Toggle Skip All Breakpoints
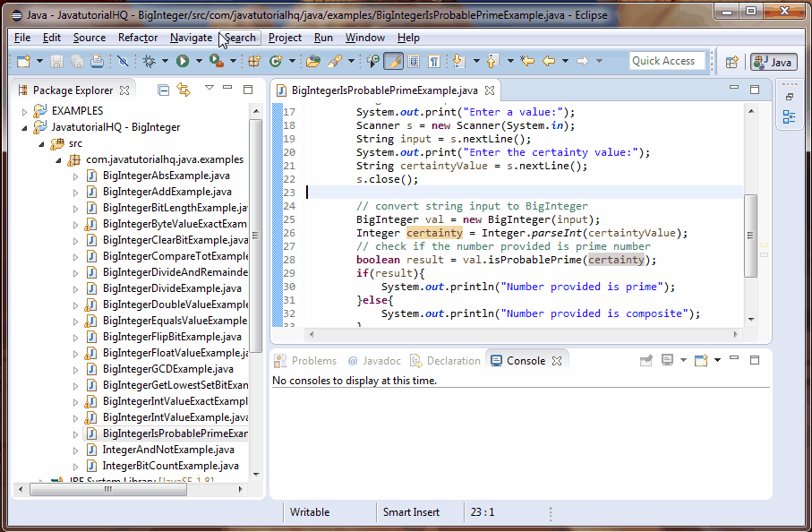Screen dimensions: 812x532 coord(124,61)
